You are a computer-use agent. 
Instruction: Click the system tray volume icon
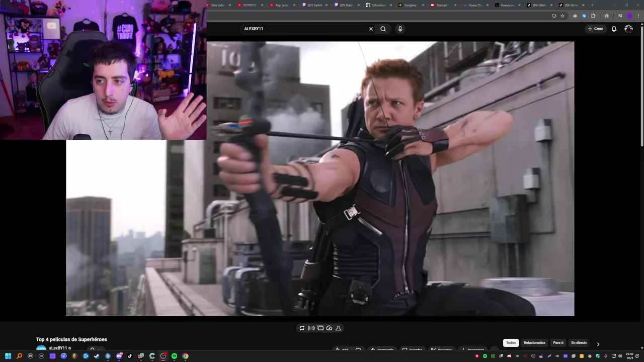click(x=620, y=356)
